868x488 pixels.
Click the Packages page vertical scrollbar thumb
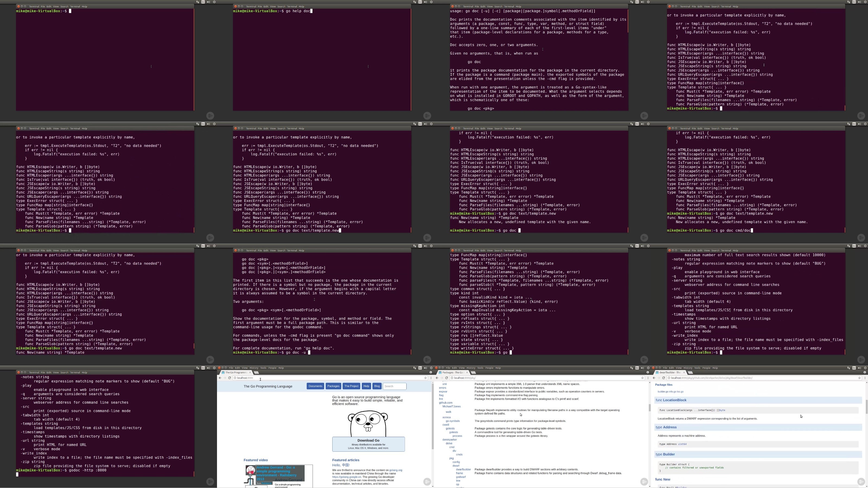tap(650, 407)
